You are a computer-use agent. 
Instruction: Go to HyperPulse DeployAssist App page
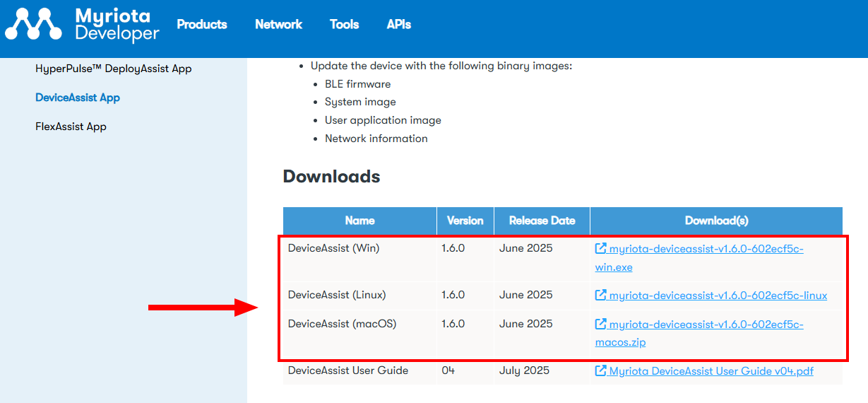(x=114, y=69)
